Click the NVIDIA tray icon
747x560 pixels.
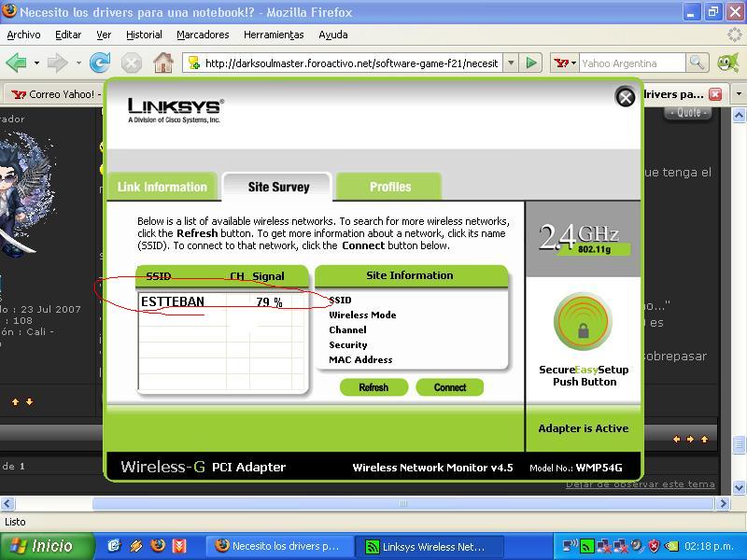671,546
